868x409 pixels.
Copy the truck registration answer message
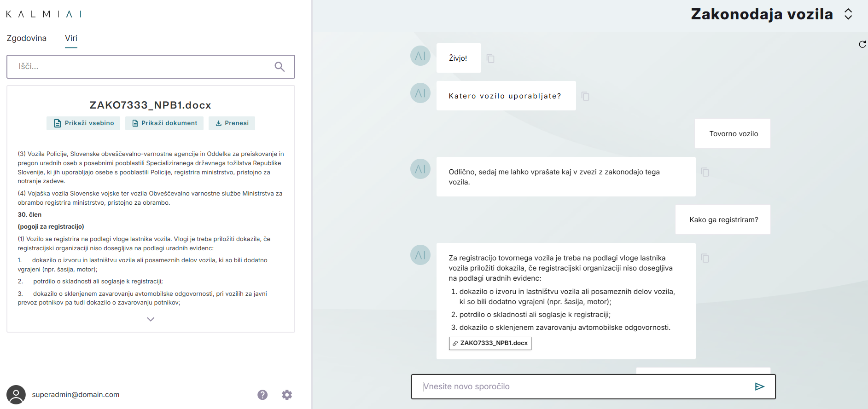tap(705, 258)
